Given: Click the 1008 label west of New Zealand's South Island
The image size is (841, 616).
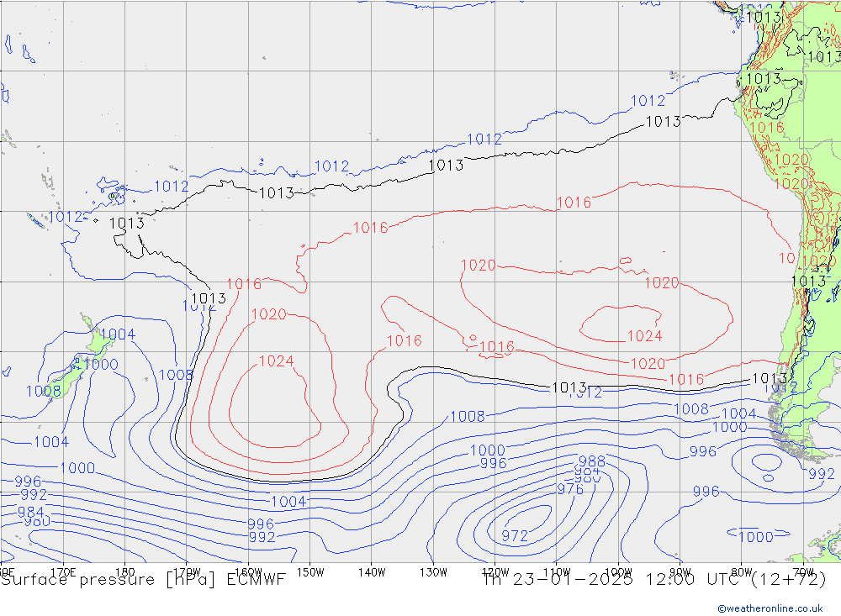Looking at the screenshot, I should pos(44,392).
